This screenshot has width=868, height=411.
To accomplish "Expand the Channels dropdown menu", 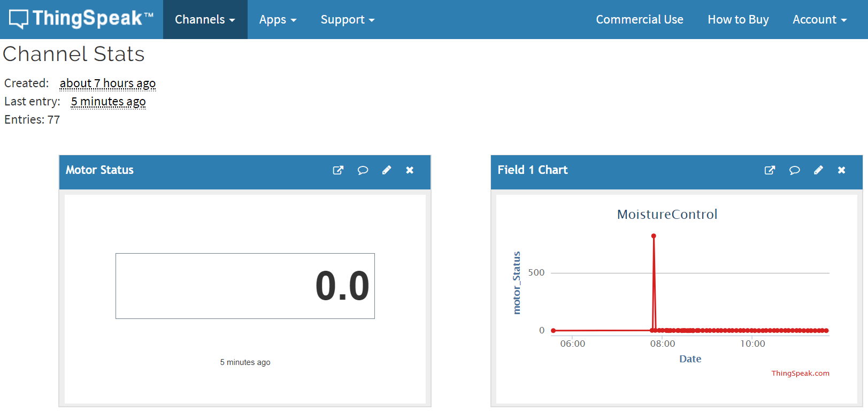I will coord(205,19).
